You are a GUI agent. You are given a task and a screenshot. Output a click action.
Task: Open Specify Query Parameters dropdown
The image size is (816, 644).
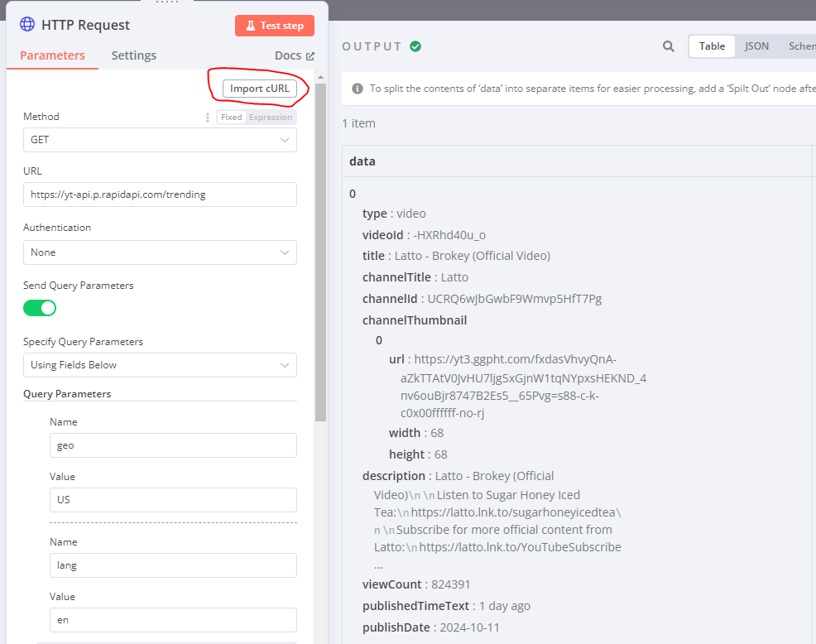[x=160, y=365]
